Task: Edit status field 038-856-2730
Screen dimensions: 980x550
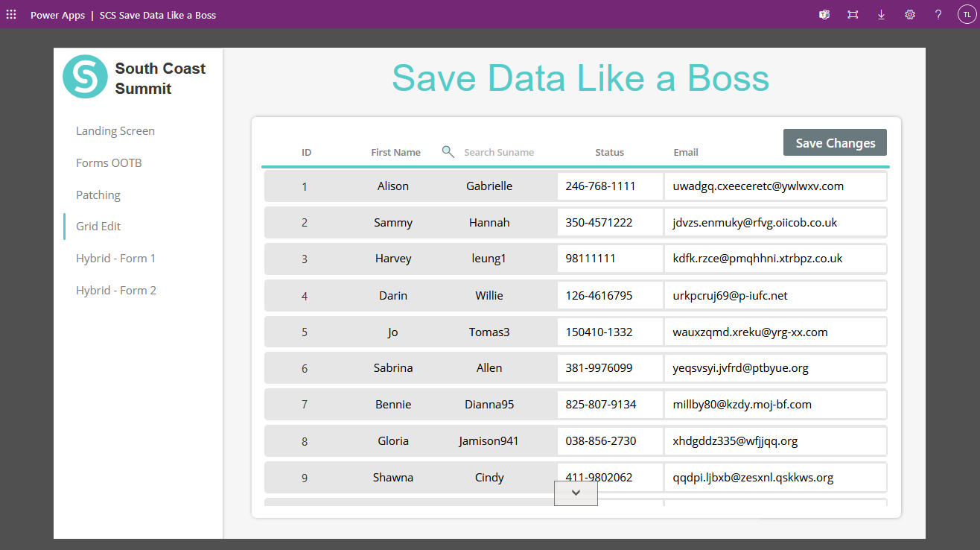Action: tap(610, 441)
